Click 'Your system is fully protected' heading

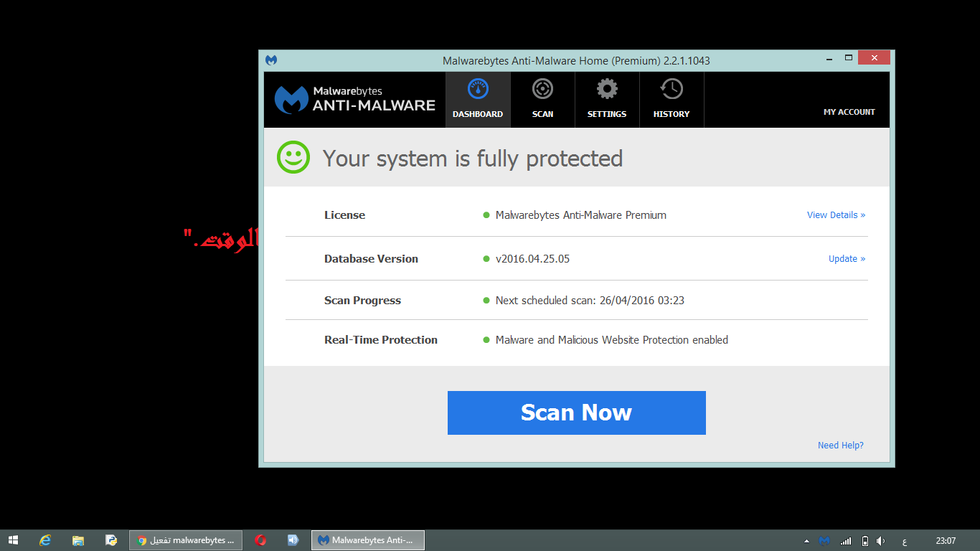pos(472,158)
